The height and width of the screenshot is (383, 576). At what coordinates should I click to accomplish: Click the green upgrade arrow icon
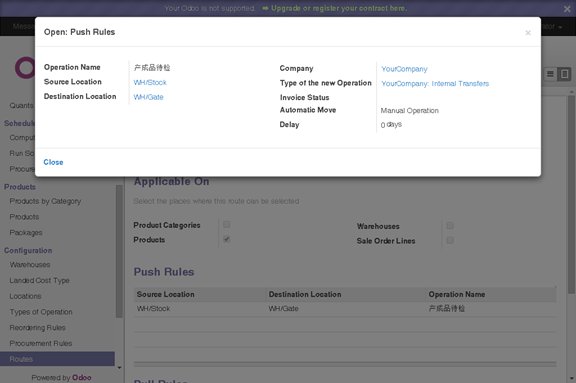point(266,8)
